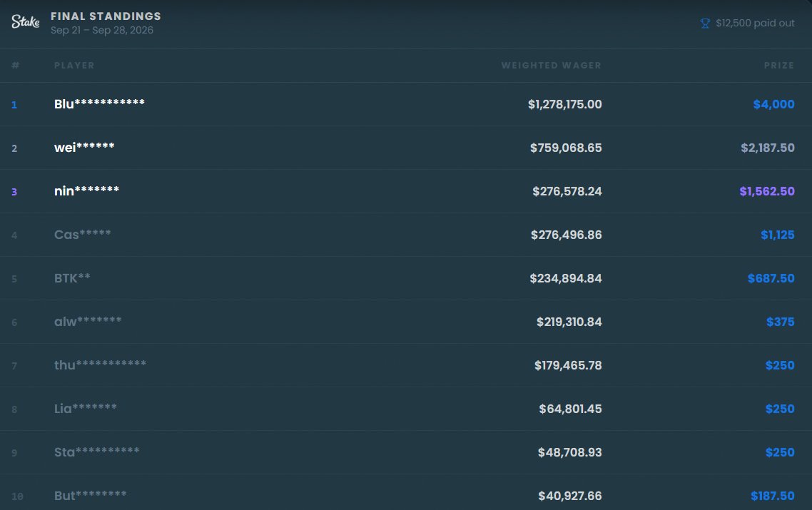Click the $187.50 prize
812x510 pixels.
pos(773,496)
